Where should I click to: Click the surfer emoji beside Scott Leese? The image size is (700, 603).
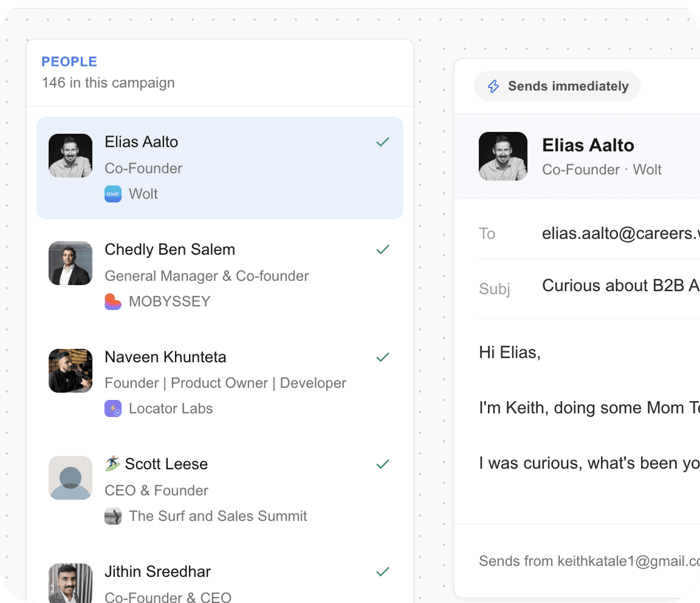[x=112, y=464]
